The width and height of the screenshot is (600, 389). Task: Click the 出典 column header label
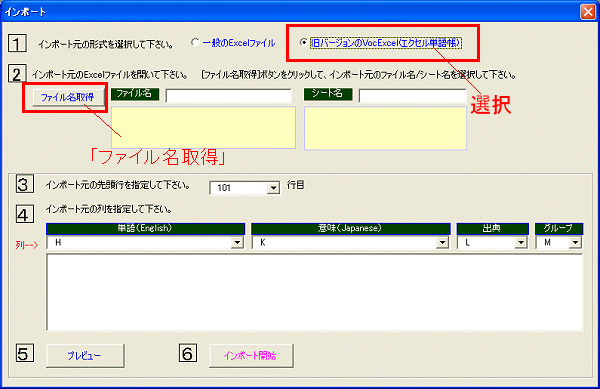(492, 229)
